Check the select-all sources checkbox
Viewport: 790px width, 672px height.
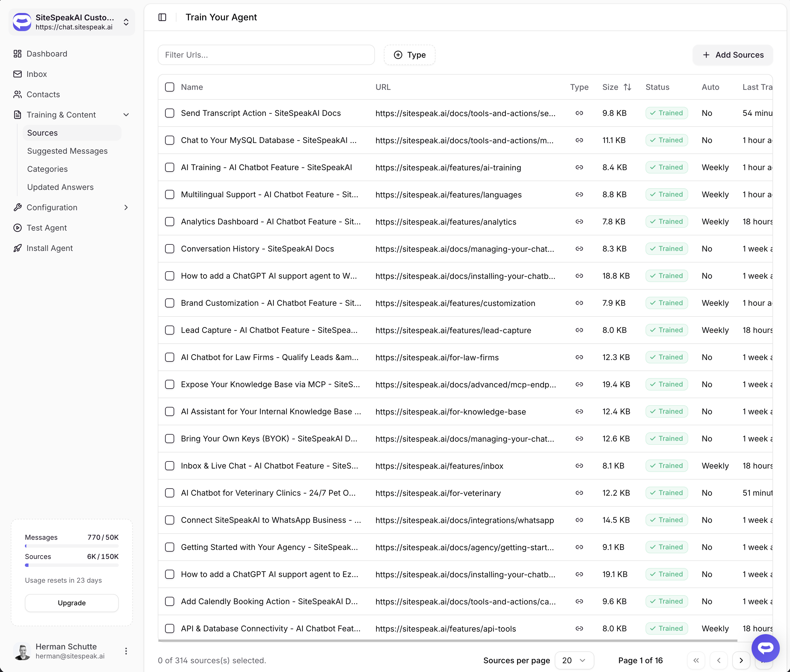click(x=170, y=87)
